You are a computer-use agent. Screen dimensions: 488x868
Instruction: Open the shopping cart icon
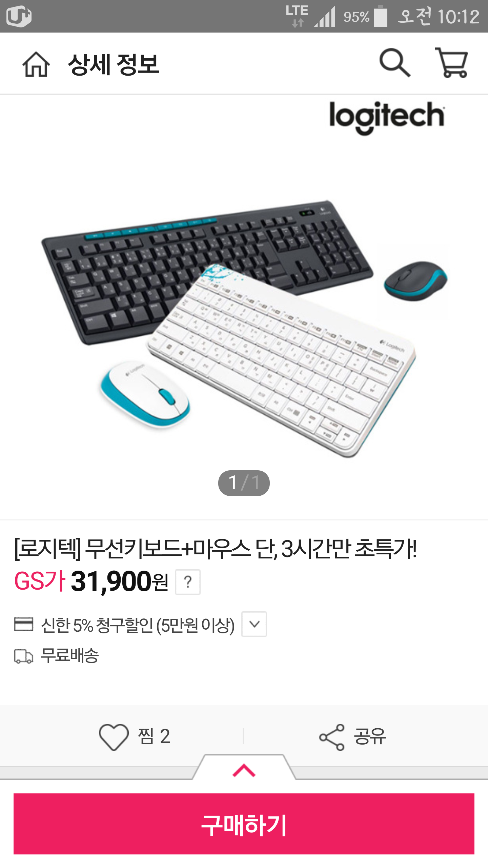pos(452,63)
